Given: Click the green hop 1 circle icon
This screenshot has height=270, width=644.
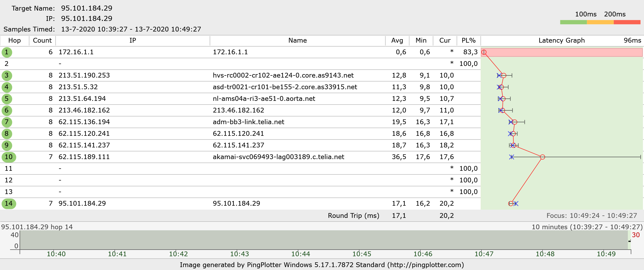Looking at the screenshot, I should click(x=7, y=52).
